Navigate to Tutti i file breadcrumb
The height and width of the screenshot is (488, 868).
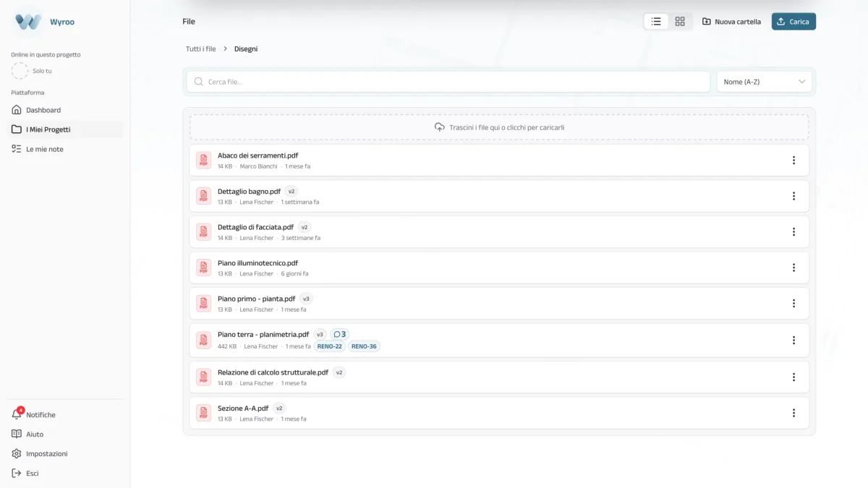201,49
